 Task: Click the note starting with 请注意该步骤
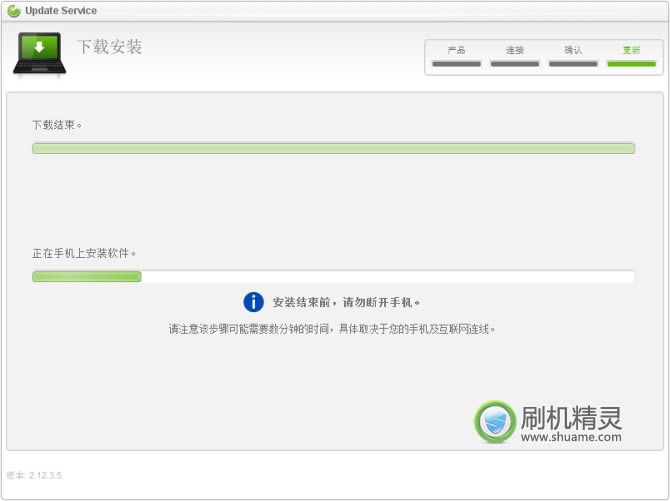pyautogui.click(x=332, y=328)
